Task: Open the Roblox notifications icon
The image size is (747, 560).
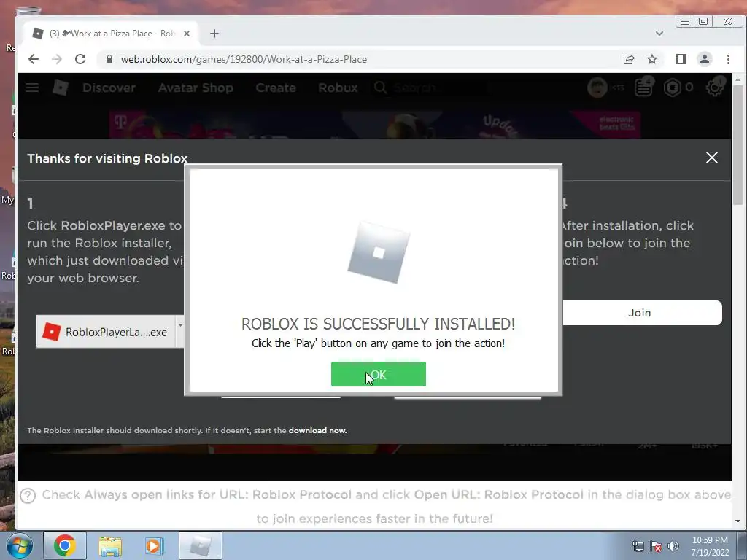Action: 643,87
